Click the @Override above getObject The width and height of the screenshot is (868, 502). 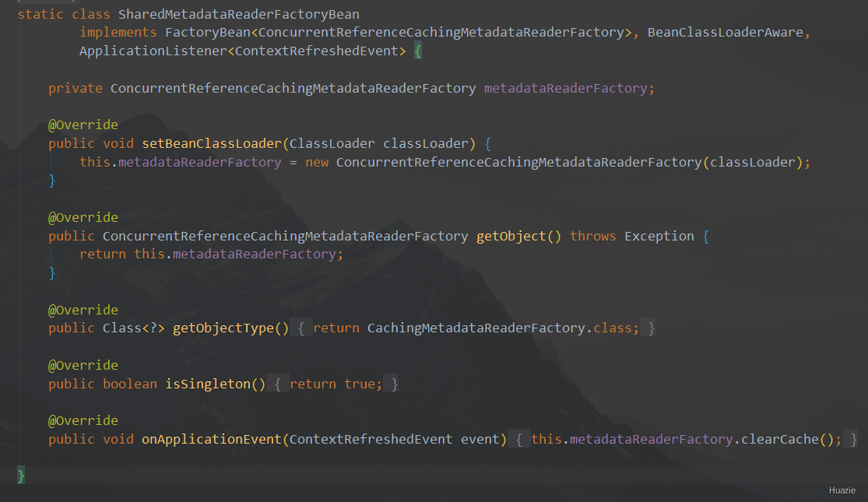point(83,217)
